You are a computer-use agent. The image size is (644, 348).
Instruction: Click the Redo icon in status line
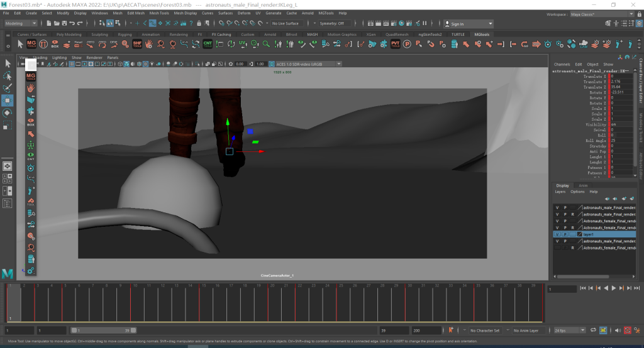[x=80, y=23]
